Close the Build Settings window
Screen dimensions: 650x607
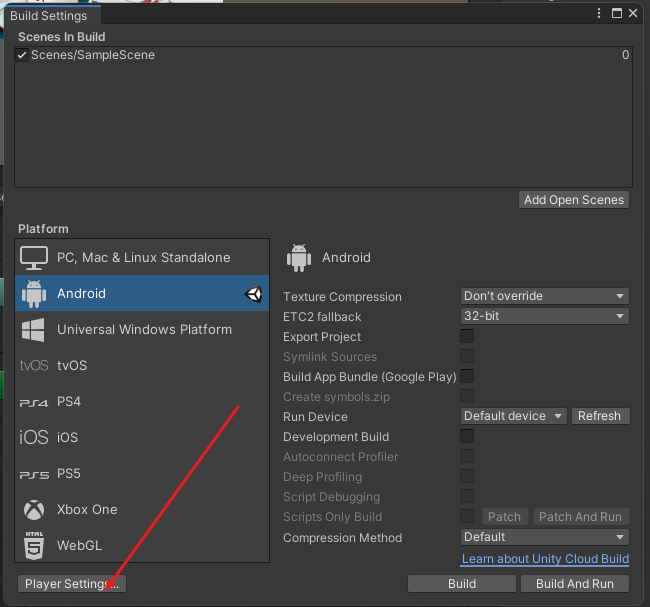pos(633,13)
